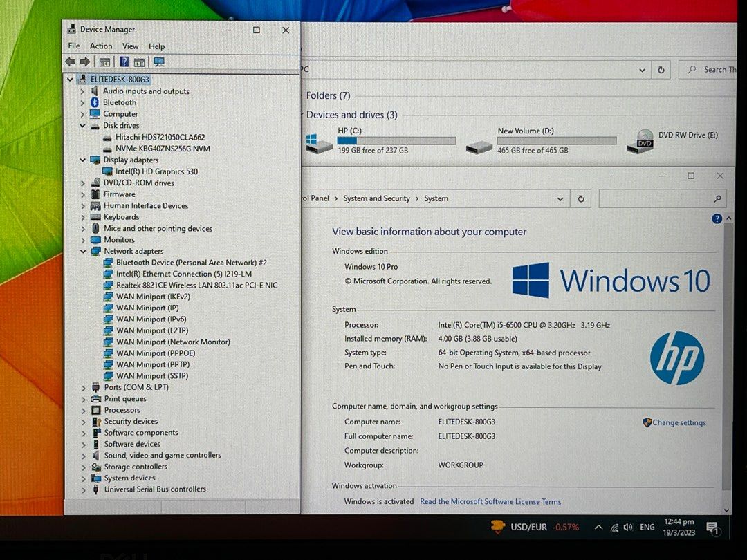The height and width of the screenshot is (560, 747).
Task: Open Properties using the Device Manager toolbar icon
Action: (104, 62)
